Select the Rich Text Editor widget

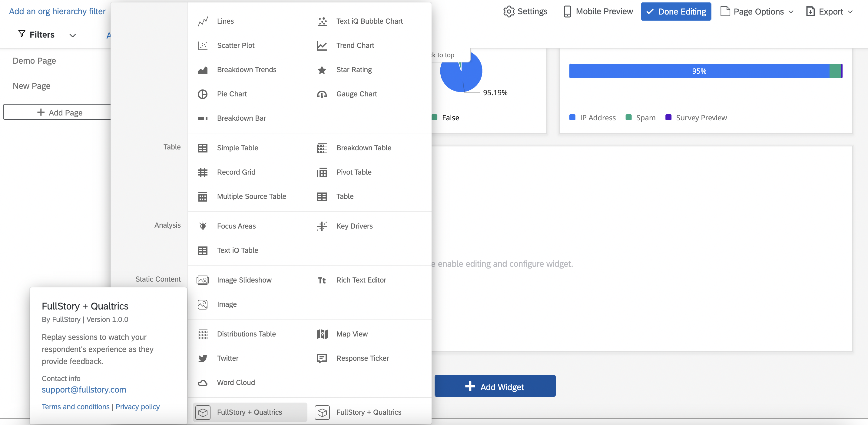(x=361, y=279)
